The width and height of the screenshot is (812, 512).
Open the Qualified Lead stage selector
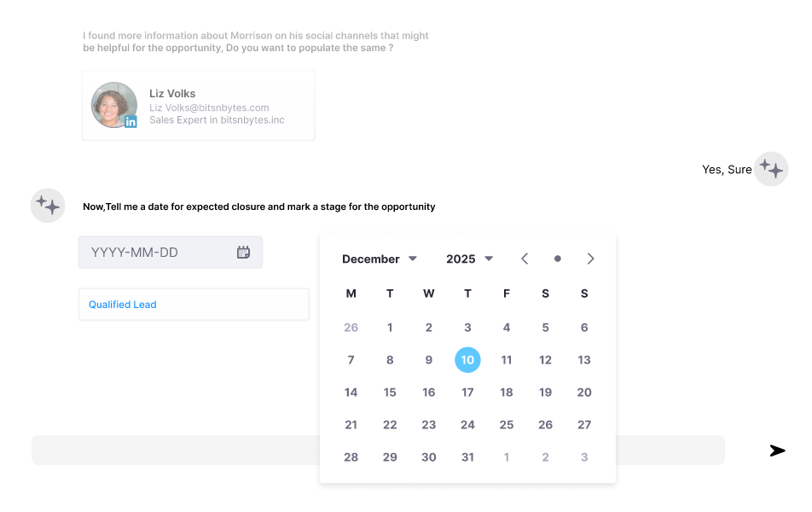(x=194, y=305)
